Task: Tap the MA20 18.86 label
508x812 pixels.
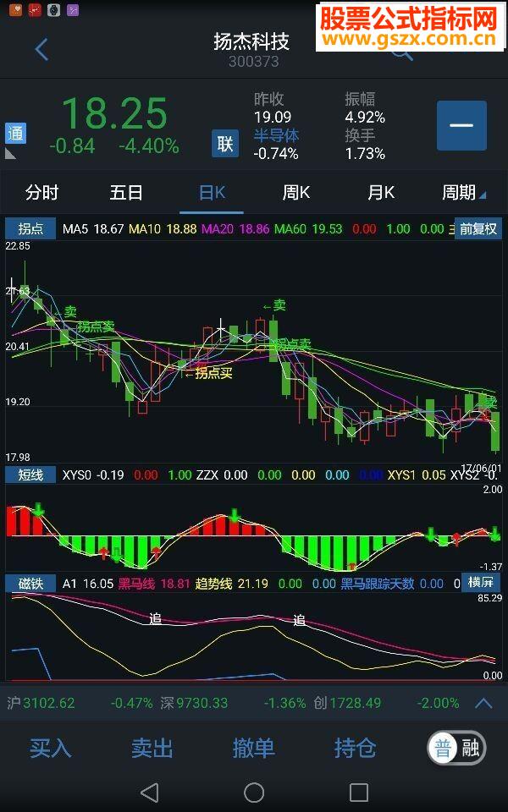Action: (x=235, y=229)
